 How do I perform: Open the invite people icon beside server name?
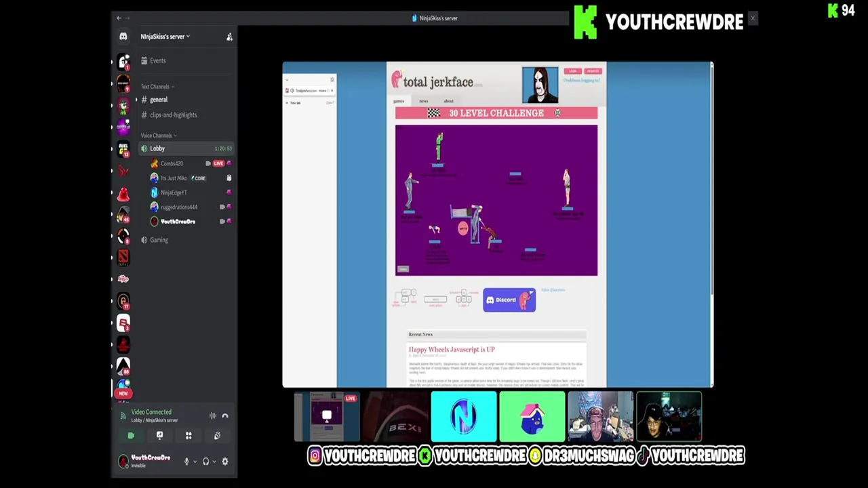(x=229, y=37)
